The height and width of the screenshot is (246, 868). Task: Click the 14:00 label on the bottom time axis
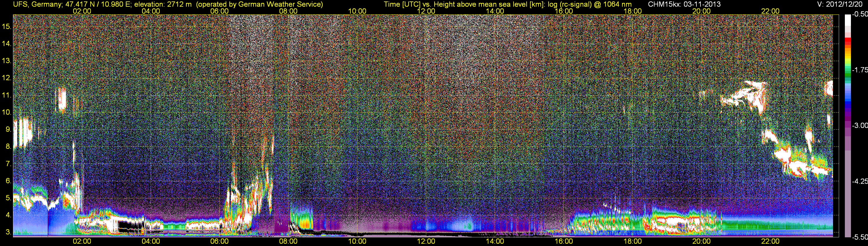pyautogui.click(x=495, y=241)
